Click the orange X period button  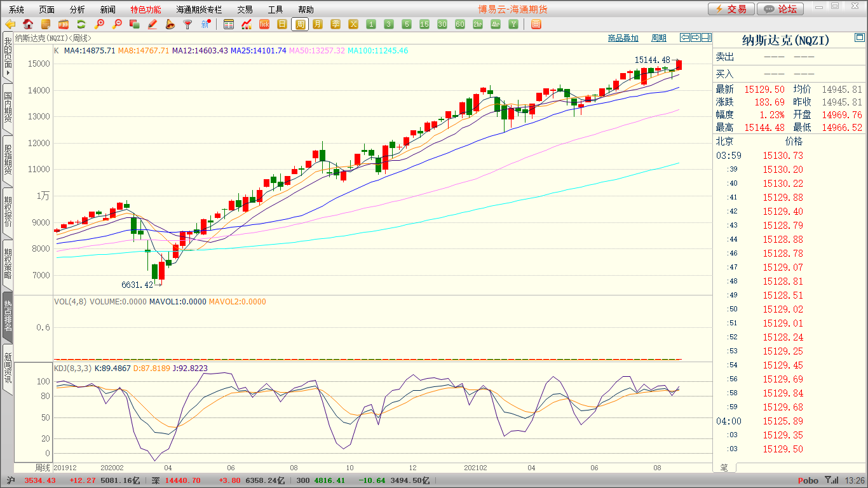[x=353, y=24]
